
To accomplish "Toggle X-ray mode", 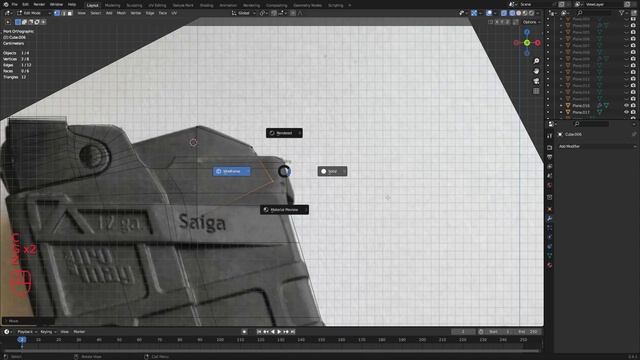I will tap(504, 13).
